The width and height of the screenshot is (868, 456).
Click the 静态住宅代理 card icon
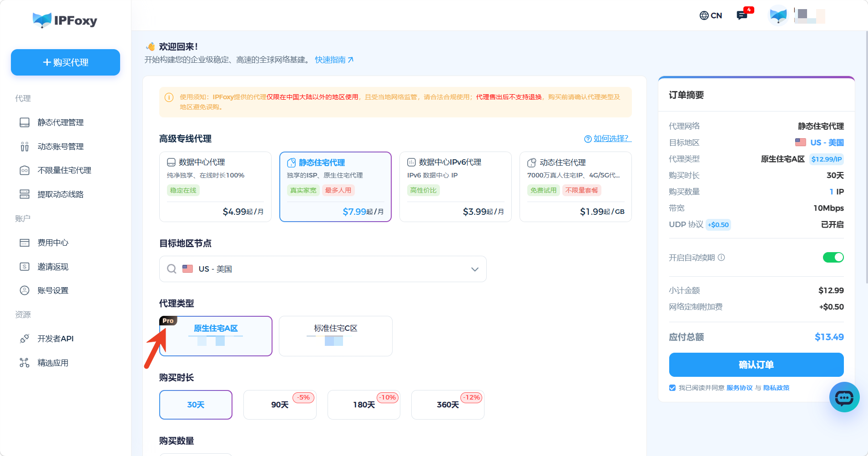(291, 163)
